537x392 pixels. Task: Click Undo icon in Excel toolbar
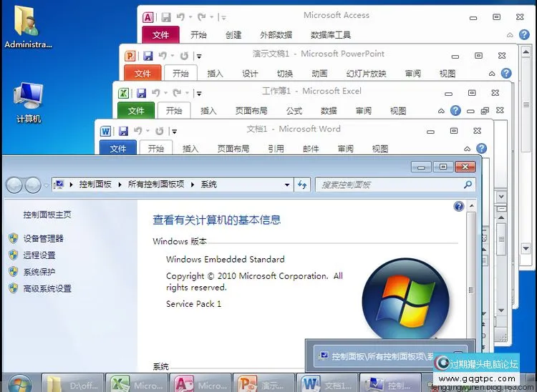[x=156, y=93]
